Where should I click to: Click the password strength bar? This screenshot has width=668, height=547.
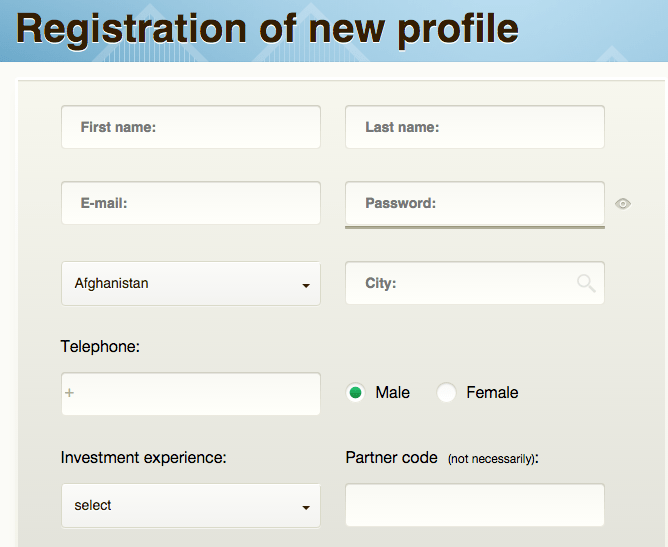tap(475, 227)
